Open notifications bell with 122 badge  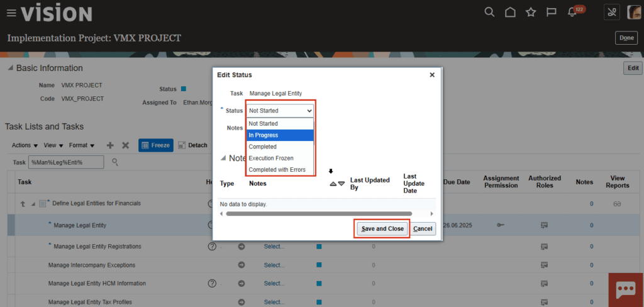[572, 13]
